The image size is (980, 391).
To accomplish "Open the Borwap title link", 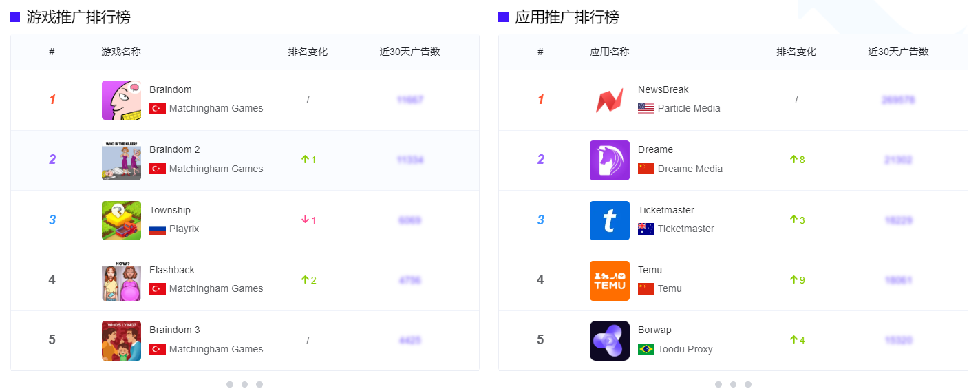I will [x=654, y=330].
